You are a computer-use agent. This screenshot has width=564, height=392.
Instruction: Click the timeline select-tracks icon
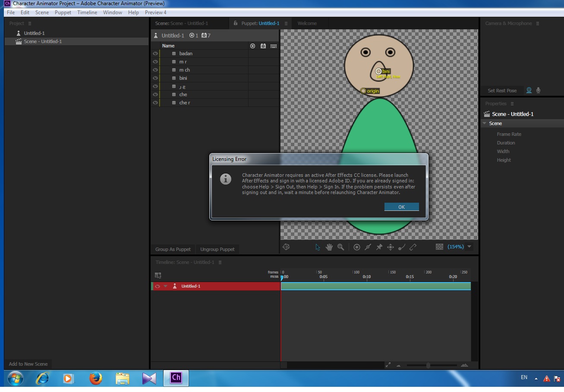point(158,275)
